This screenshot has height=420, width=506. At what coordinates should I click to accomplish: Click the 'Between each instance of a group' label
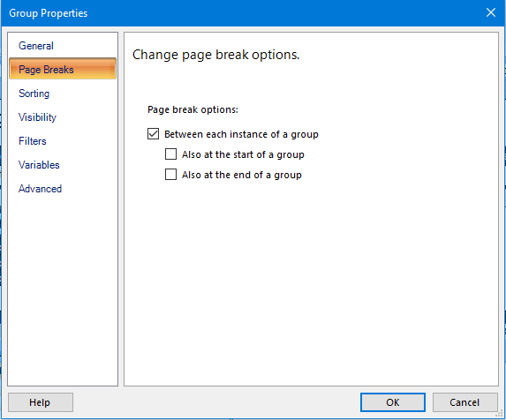coord(241,134)
